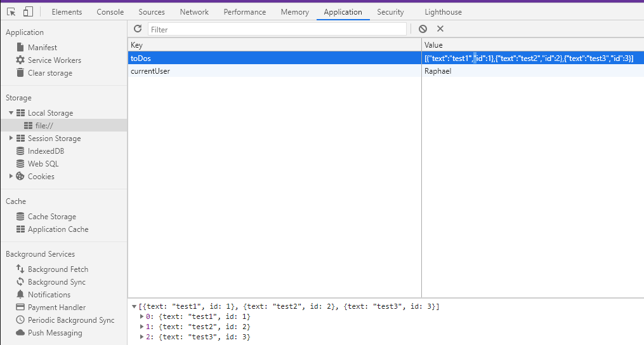The width and height of the screenshot is (644, 345).
Task: Collapse the Local Storage tree node
Action: pos(11,112)
